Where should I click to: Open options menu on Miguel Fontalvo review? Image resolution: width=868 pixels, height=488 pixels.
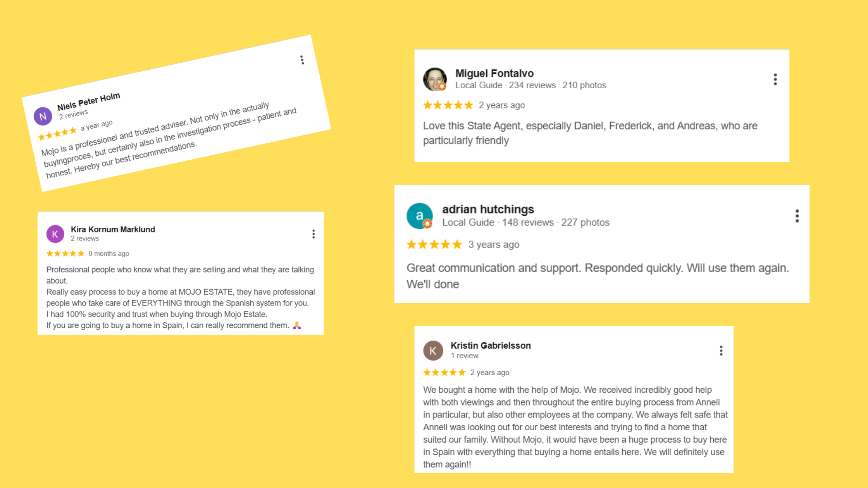(x=775, y=79)
